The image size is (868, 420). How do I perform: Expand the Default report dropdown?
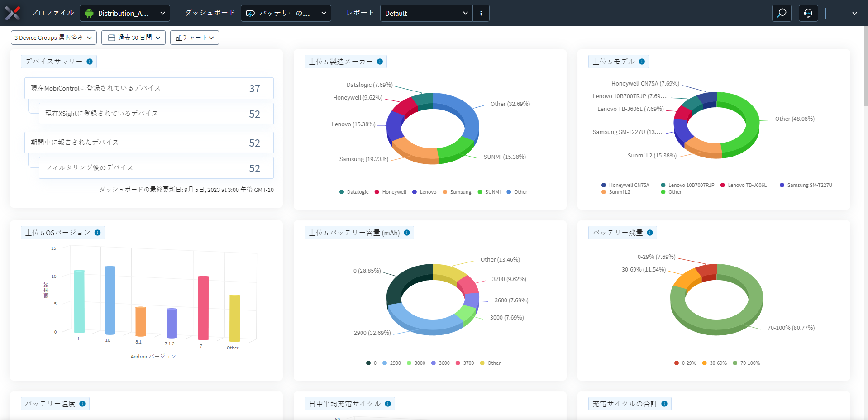(465, 13)
